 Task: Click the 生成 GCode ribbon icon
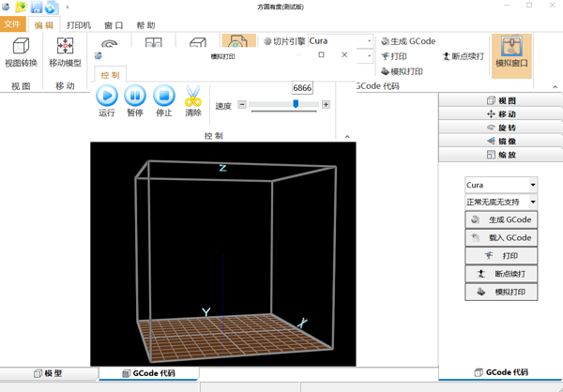tap(385, 41)
